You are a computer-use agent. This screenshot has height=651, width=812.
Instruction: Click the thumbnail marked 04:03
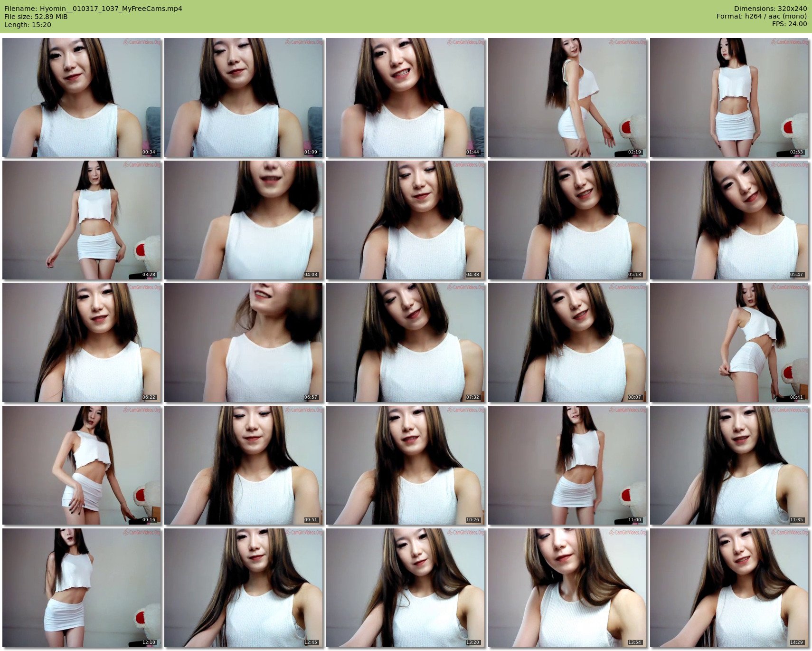pyautogui.click(x=244, y=220)
